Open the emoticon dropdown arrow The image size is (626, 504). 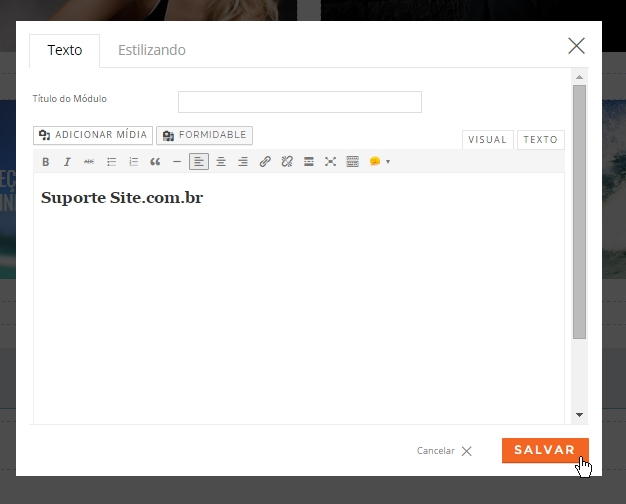click(x=388, y=162)
